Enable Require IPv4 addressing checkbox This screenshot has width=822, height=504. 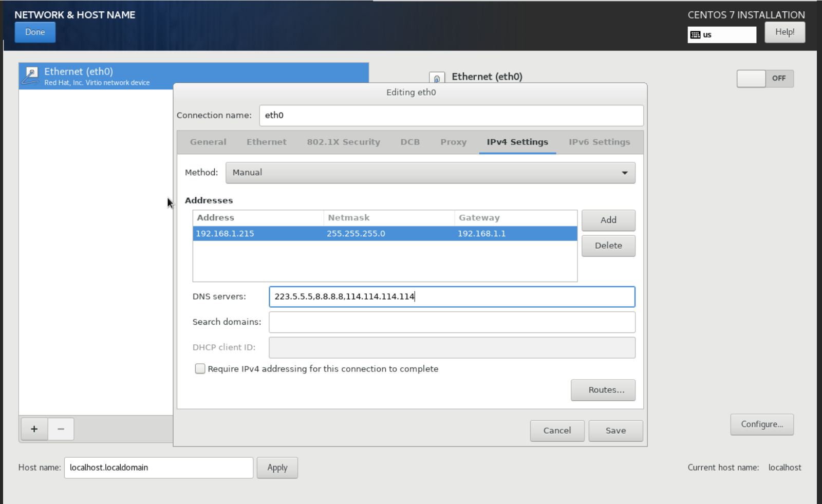coord(200,369)
